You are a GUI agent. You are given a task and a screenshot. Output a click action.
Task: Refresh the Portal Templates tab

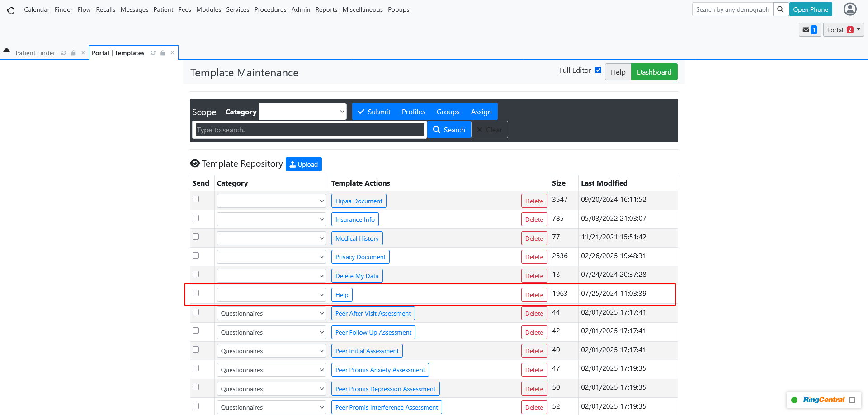tap(153, 53)
